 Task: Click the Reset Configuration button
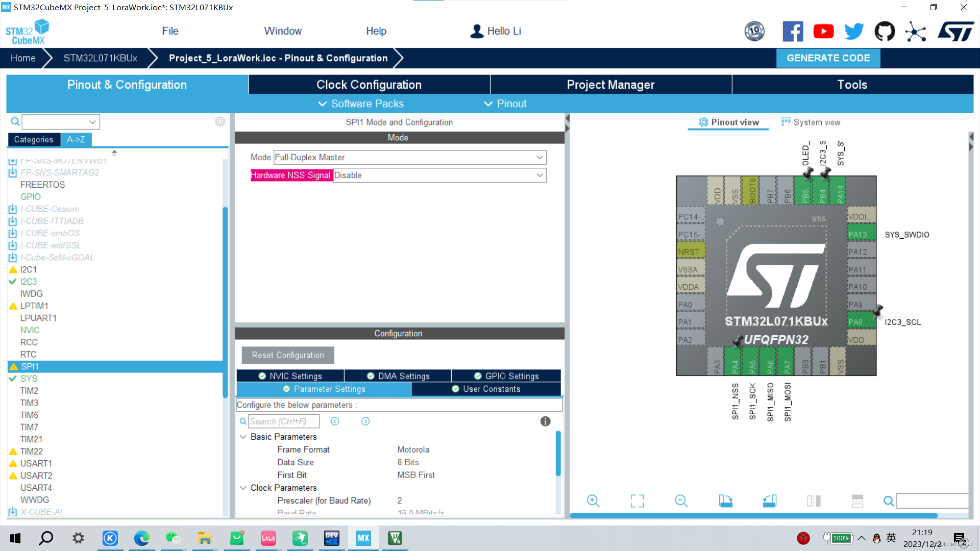[287, 355]
